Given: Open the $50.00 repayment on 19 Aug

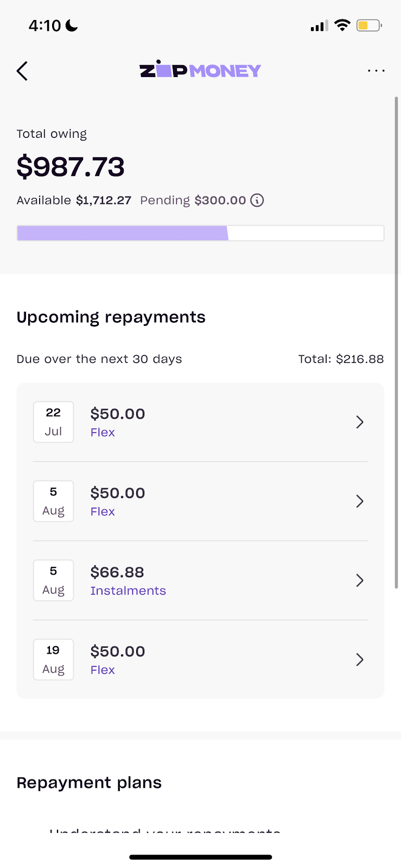Looking at the screenshot, I should click(x=200, y=660).
